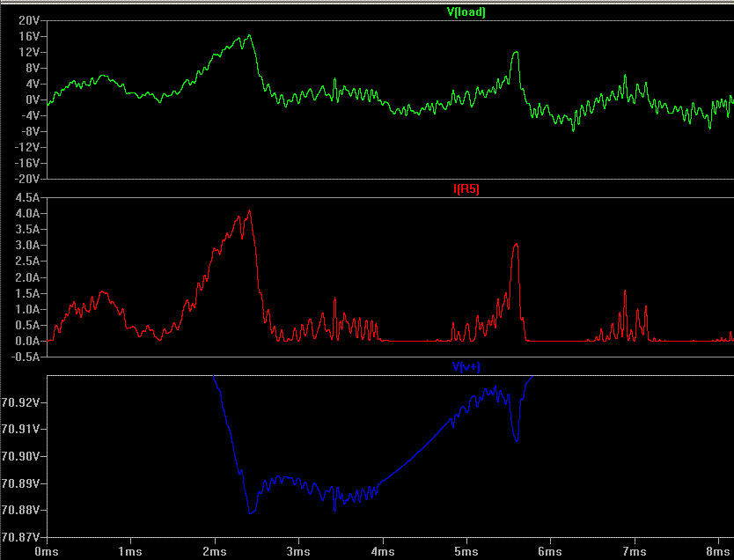
Task: Click the -20V axis label
Action: (x=27, y=179)
